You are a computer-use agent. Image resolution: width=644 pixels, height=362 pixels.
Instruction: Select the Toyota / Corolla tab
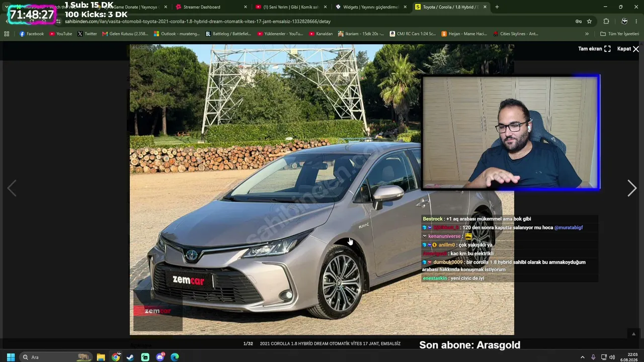point(447,7)
